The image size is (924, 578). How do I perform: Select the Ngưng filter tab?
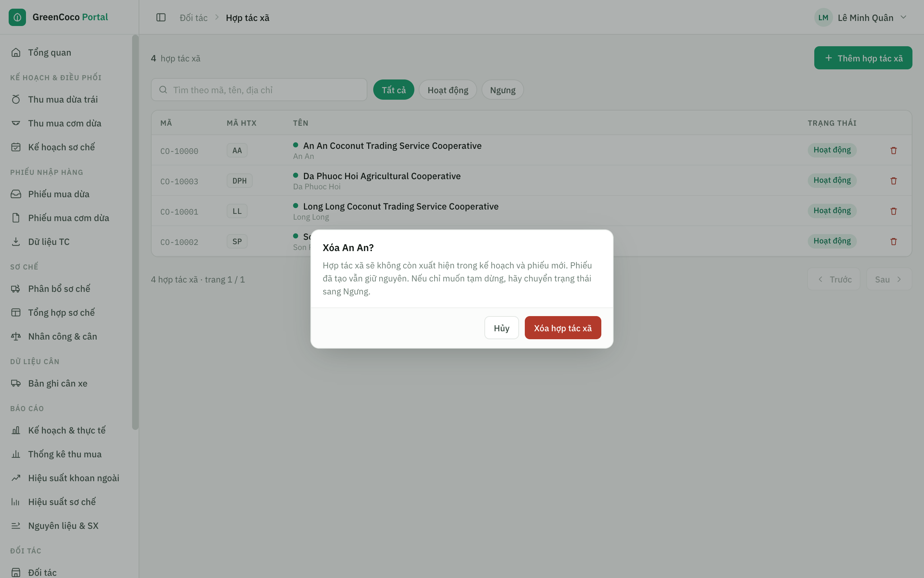point(502,90)
